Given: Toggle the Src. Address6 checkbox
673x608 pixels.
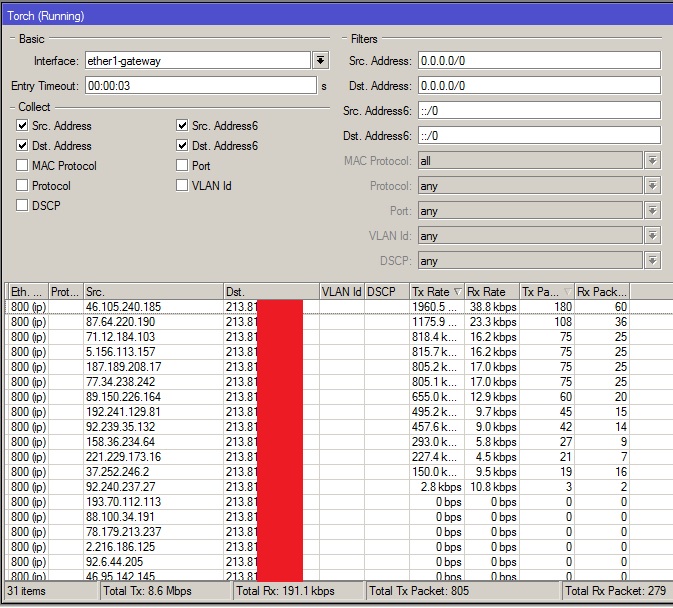Looking at the screenshot, I should [182, 126].
